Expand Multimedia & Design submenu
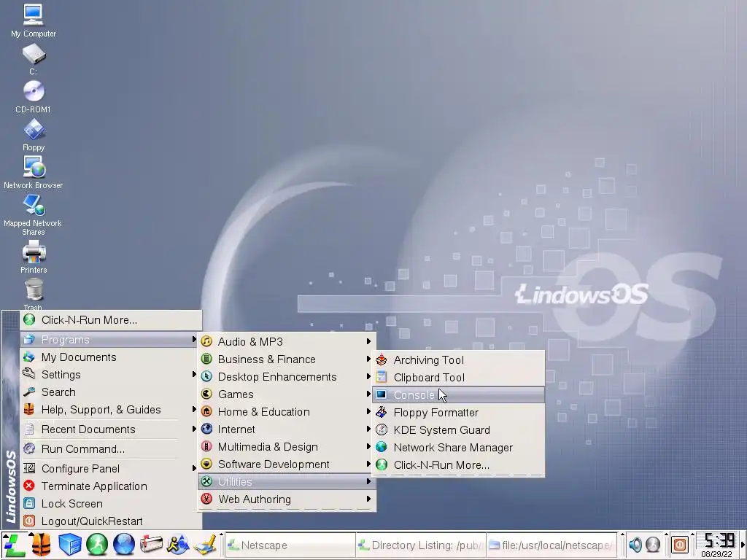 [287, 447]
